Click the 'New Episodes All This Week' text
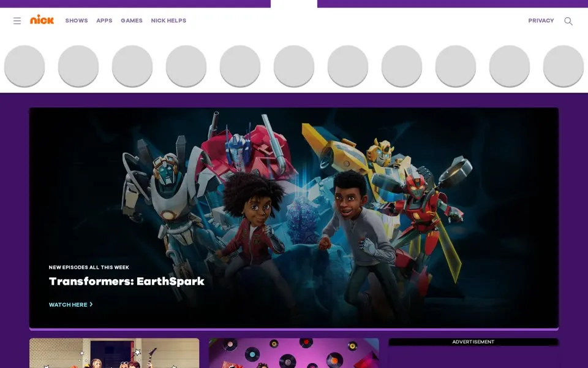This screenshot has height=368, width=588. point(89,267)
